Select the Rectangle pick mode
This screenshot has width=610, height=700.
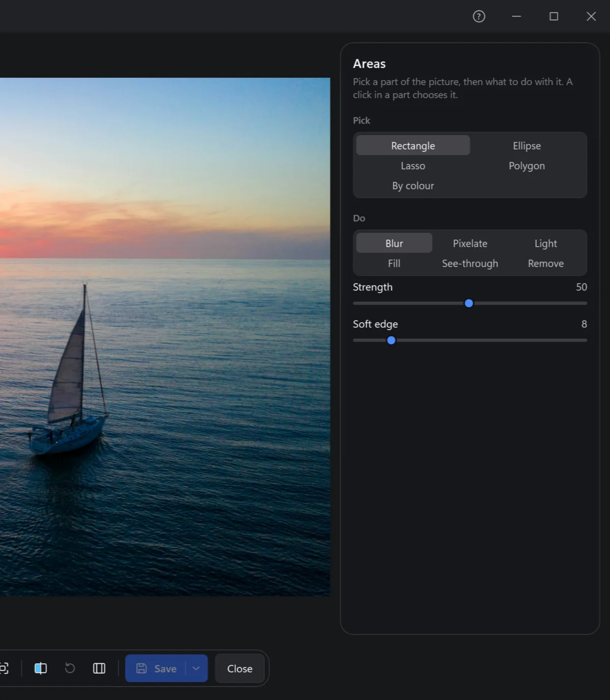(413, 145)
